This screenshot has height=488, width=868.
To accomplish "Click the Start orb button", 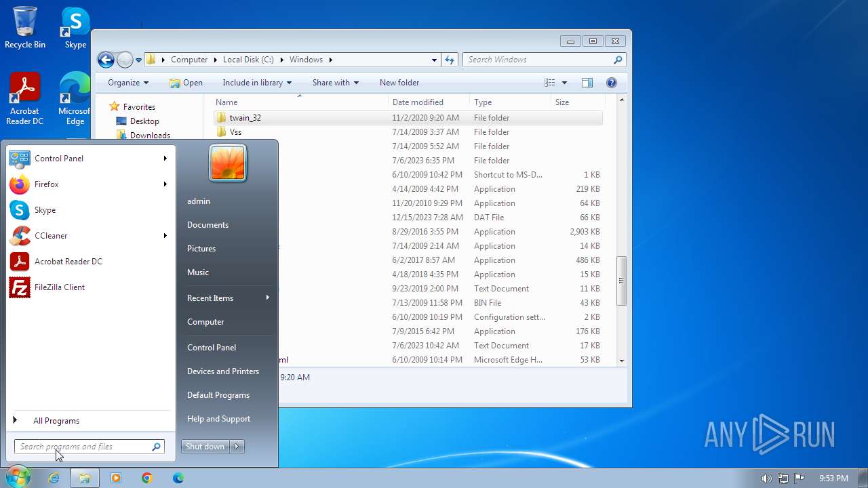I will [17, 478].
